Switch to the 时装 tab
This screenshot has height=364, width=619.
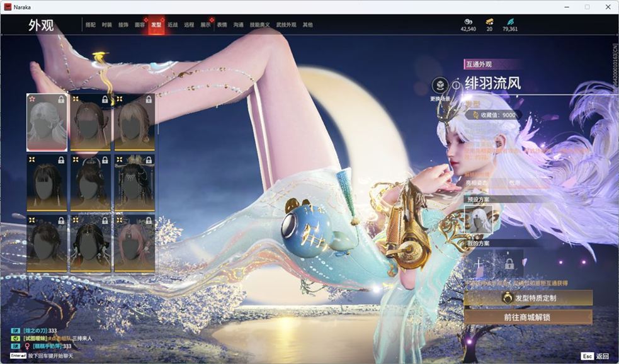tap(106, 25)
